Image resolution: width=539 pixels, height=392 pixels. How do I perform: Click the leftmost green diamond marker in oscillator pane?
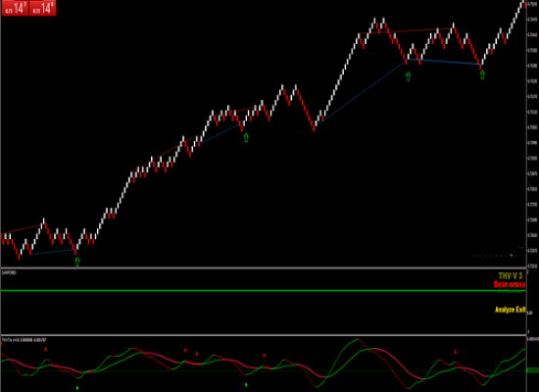[77, 388]
